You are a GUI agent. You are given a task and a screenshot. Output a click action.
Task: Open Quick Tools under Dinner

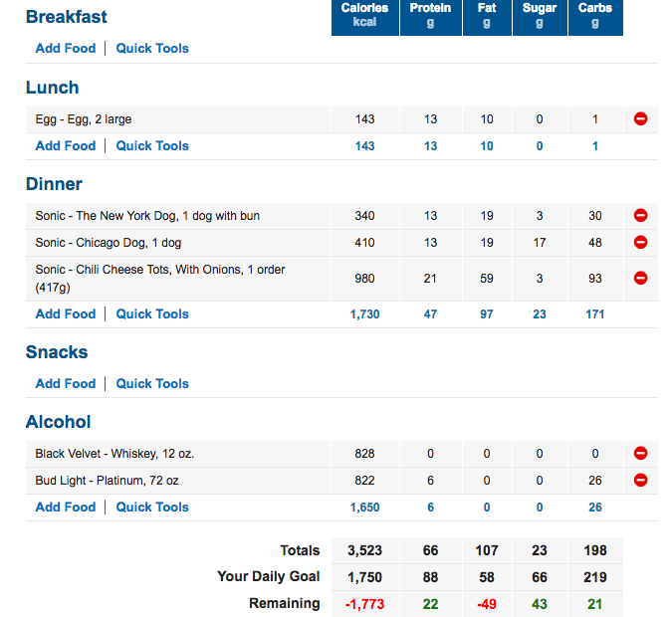point(152,313)
